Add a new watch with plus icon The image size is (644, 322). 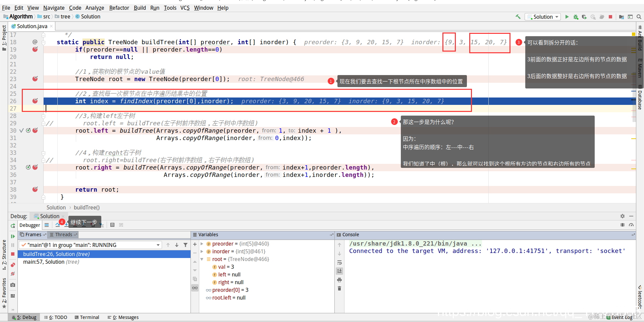click(195, 244)
